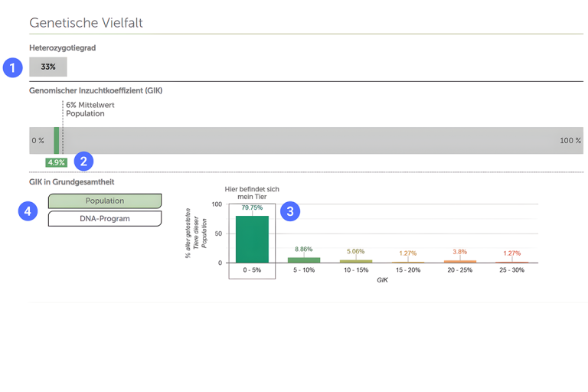Click the blue number 2 marker
The height and width of the screenshot is (392, 588).
[x=83, y=162]
